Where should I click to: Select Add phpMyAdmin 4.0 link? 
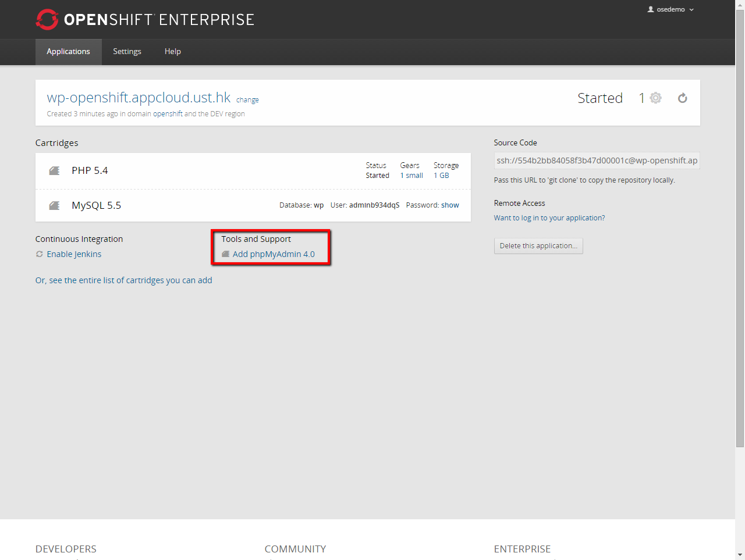274,254
